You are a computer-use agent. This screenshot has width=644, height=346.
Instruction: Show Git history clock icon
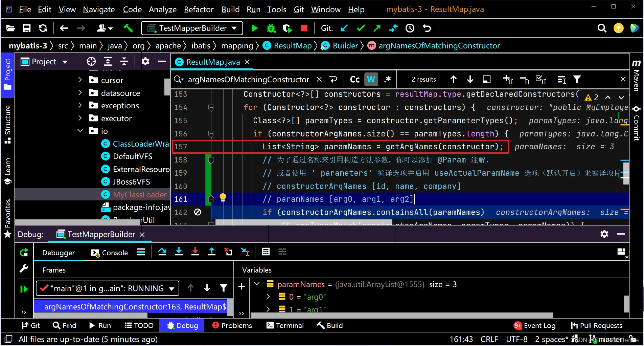(410, 28)
